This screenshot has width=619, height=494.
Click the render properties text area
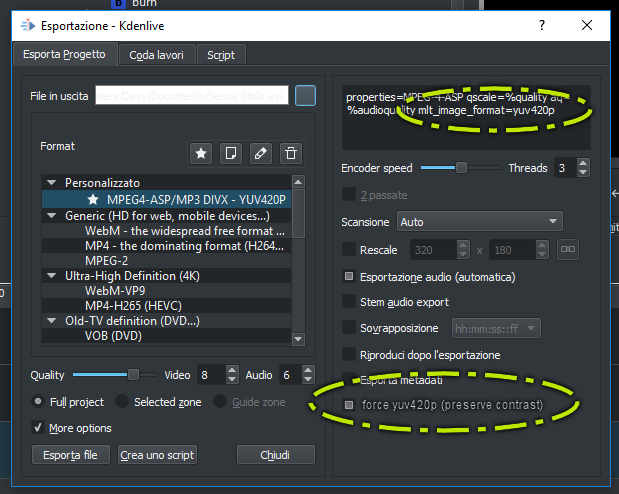tap(466, 117)
